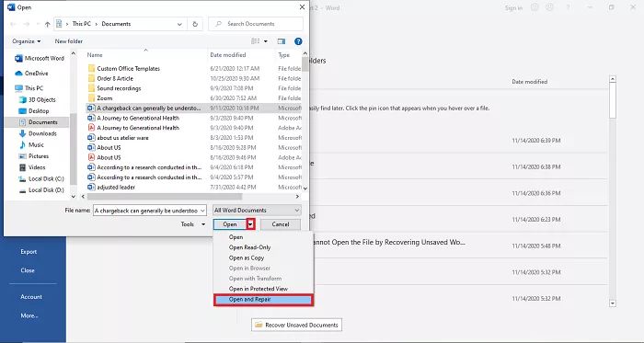
Task: Click the Cancel button
Action: point(281,224)
